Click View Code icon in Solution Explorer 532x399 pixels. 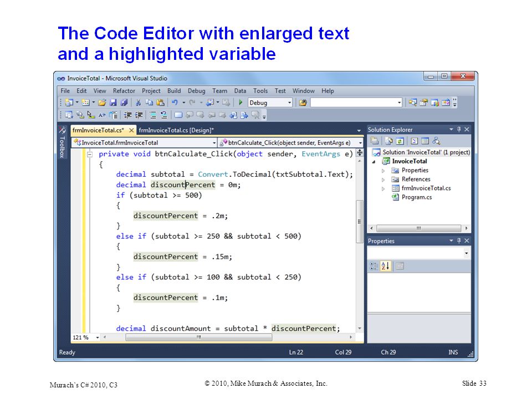(415, 141)
